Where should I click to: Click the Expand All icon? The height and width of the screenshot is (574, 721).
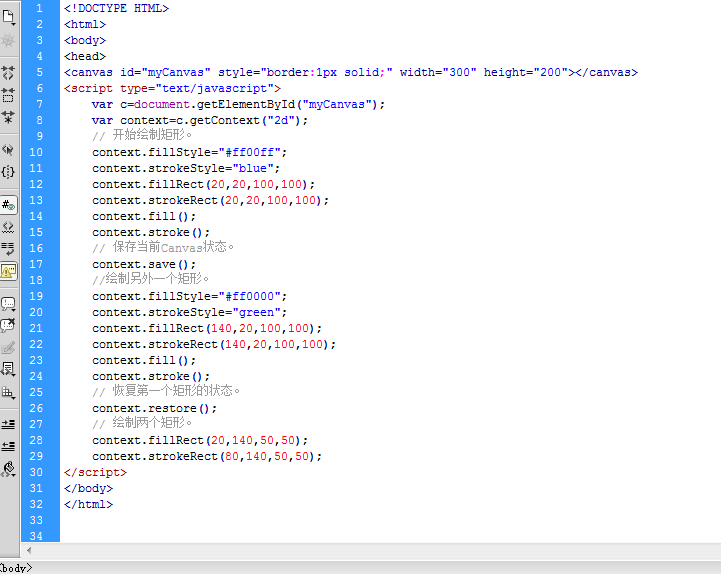pos(9,117)
